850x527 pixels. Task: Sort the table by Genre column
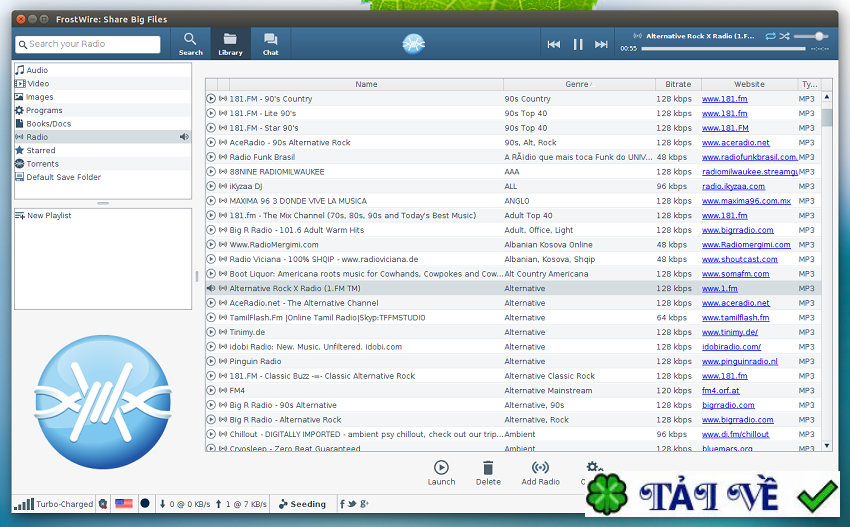(577, 84)
